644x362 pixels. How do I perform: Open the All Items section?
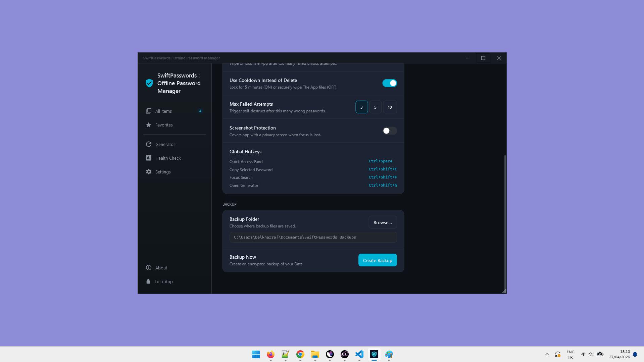coord(175,111)
